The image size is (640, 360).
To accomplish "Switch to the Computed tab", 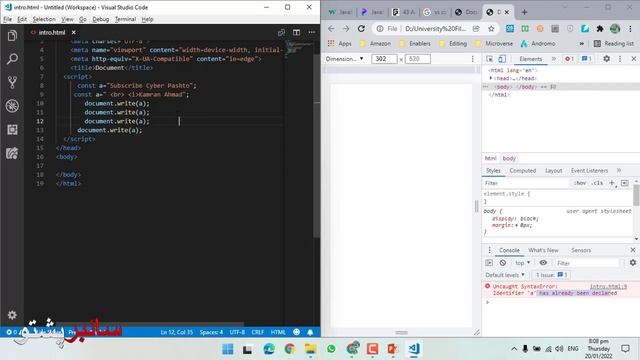I will pyautogui.click(x=522, y=171).
